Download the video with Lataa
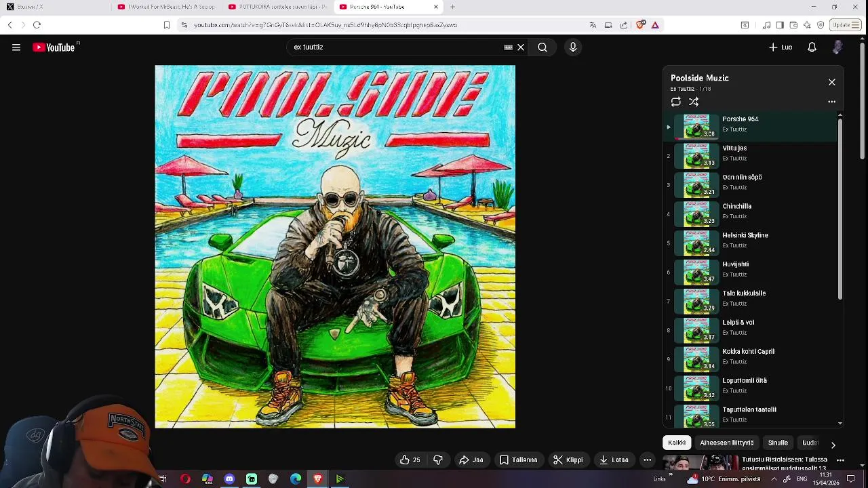This screenshot has width=868, height=488. point(614,460)
